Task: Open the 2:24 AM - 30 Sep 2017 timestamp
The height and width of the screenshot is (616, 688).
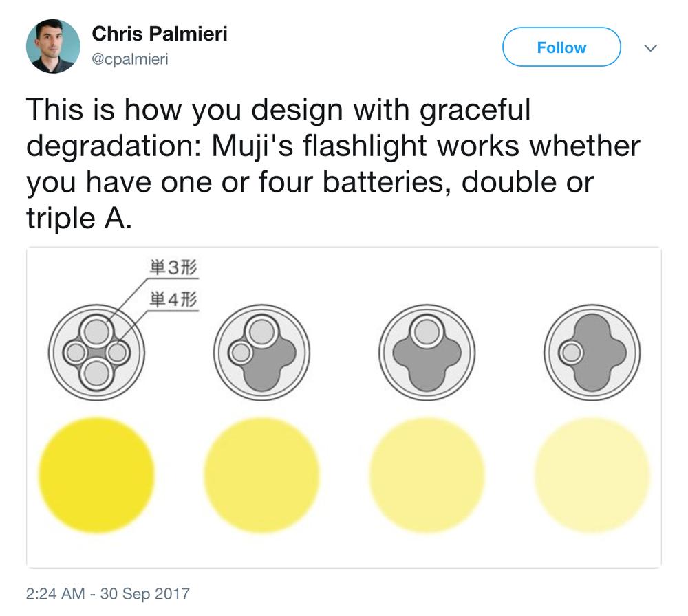Action: [x=107, y=593]
